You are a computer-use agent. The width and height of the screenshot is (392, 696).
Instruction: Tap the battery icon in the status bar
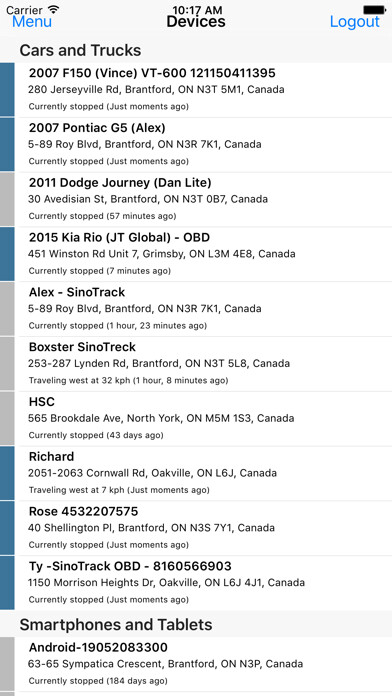(374, 9)
